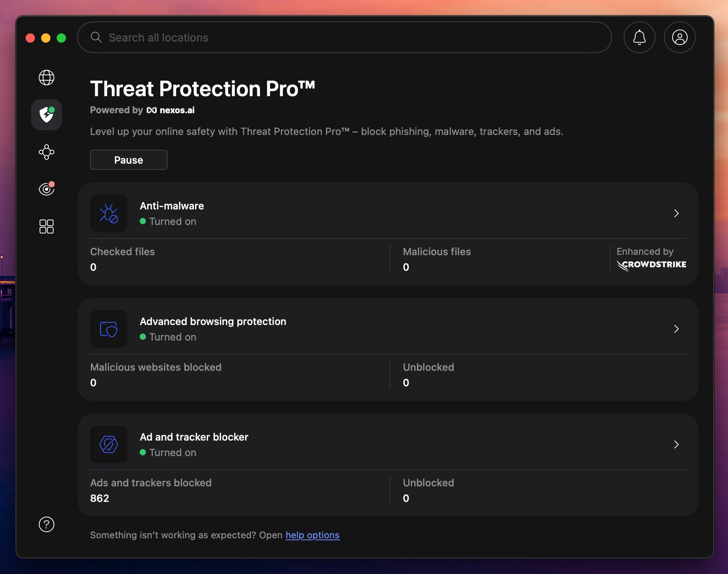
Task: Click the green window zoom button
Action: pos(61,38)
